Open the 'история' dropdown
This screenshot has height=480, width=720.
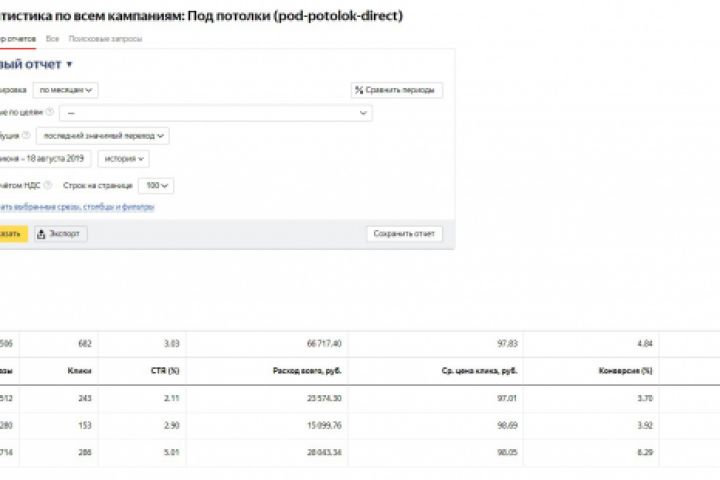click(x=123, y=158)
